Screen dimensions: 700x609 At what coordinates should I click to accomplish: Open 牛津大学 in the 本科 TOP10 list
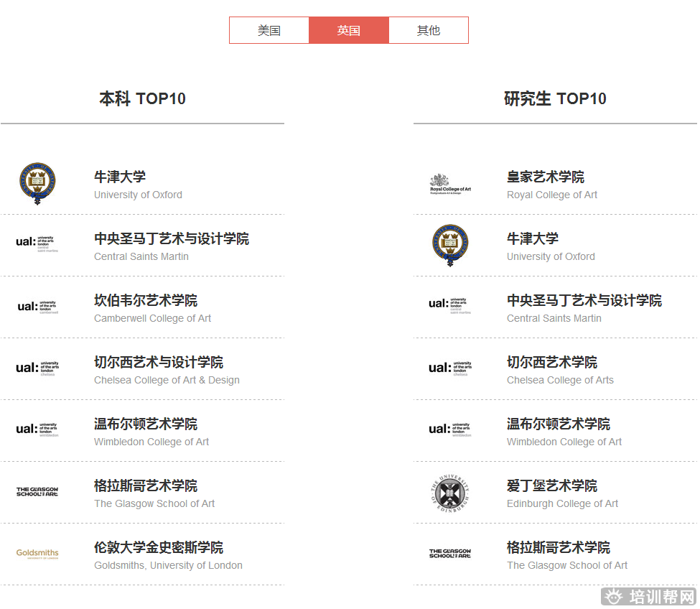(x=120, y=177)
